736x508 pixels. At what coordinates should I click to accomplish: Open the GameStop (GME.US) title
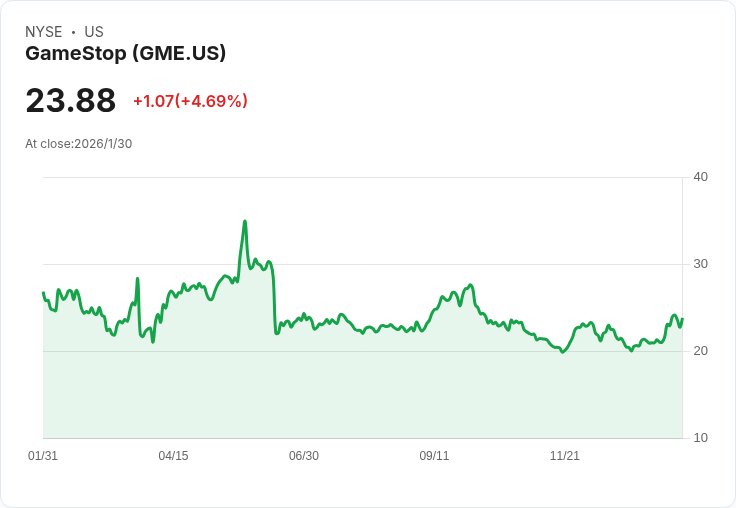pos(126,53)
